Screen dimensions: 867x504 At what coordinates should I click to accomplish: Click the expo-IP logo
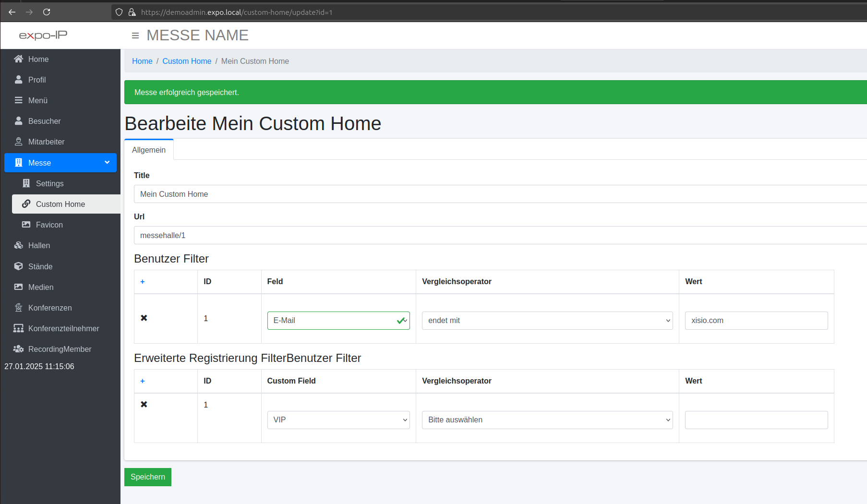(43, 36)
